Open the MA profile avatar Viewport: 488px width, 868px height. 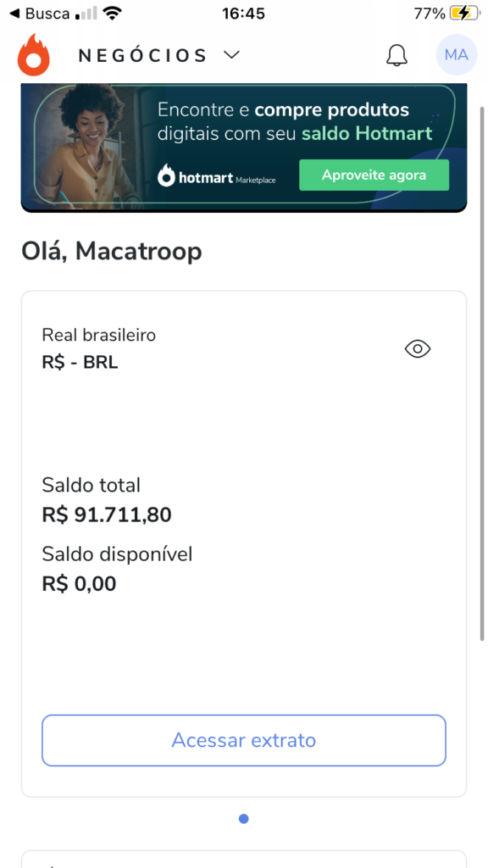tap(457, 55)
